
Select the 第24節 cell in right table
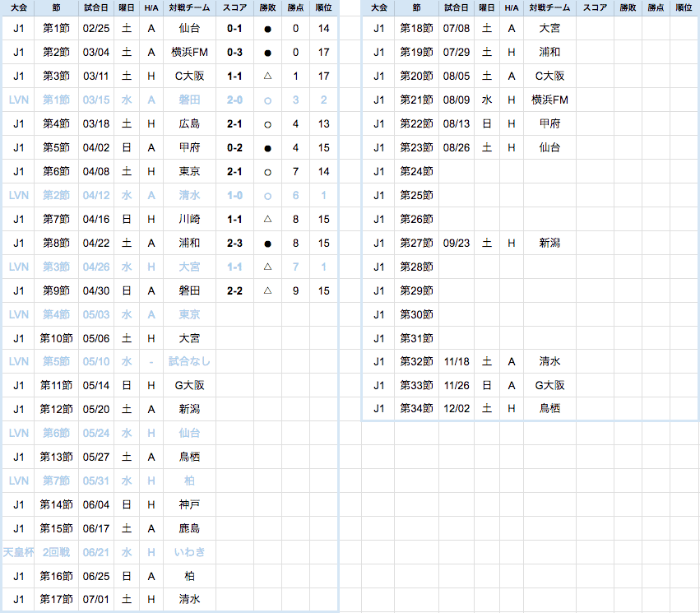[416, 171]
